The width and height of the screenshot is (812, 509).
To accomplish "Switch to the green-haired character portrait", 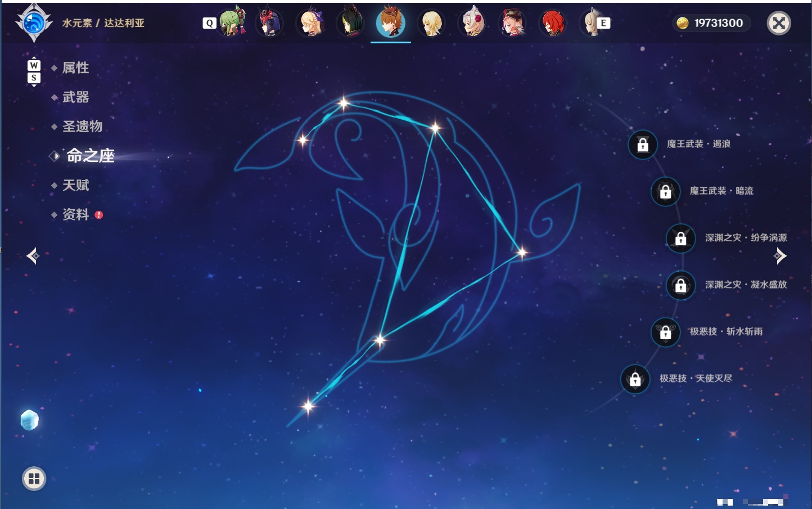I will [x=231, y=22].
